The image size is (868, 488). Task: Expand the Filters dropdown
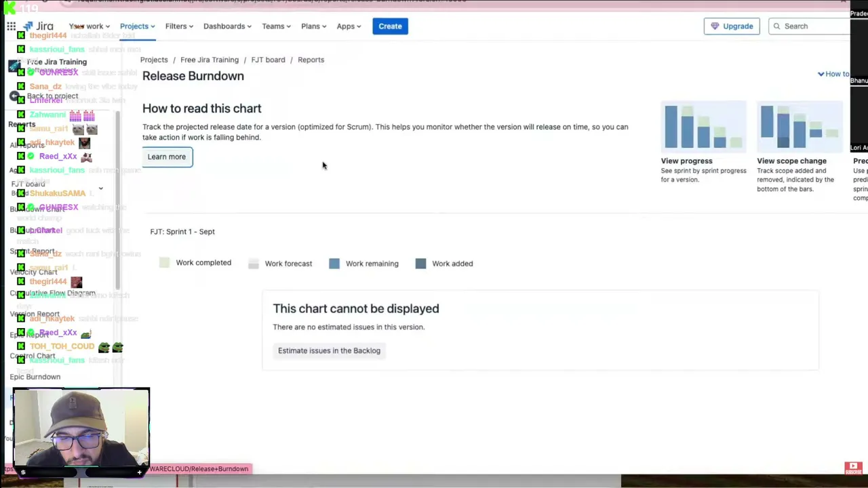[179, 26]
